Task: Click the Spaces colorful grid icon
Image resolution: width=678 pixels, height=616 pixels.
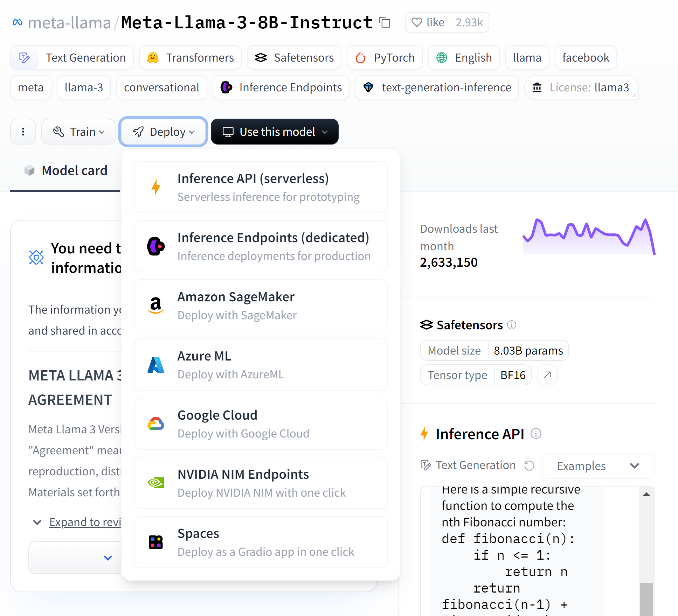Action: [x=156, y=542]
